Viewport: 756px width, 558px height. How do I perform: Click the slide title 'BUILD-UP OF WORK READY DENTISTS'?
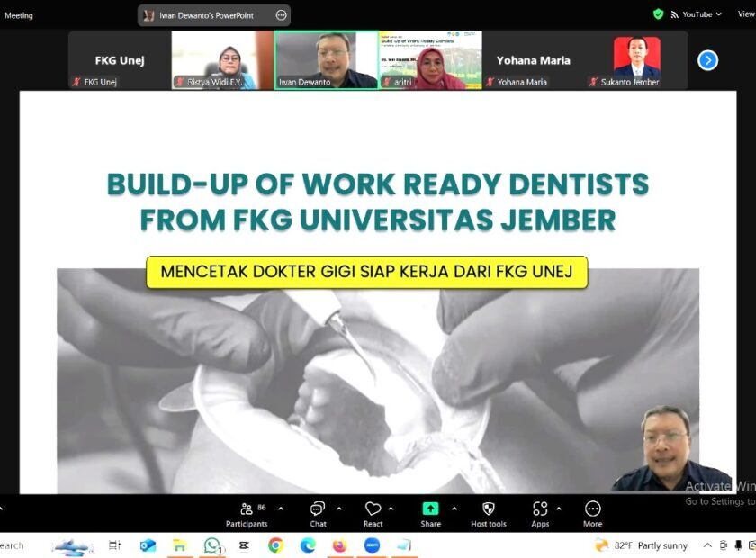coord(378,184)
